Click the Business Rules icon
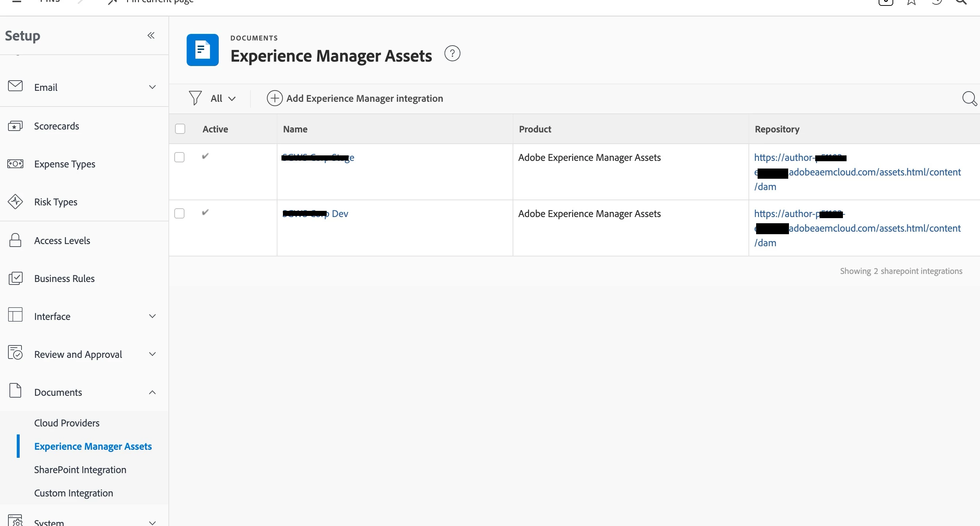The width and height of the screenshot is (980, 526). [x=15, y=279]
